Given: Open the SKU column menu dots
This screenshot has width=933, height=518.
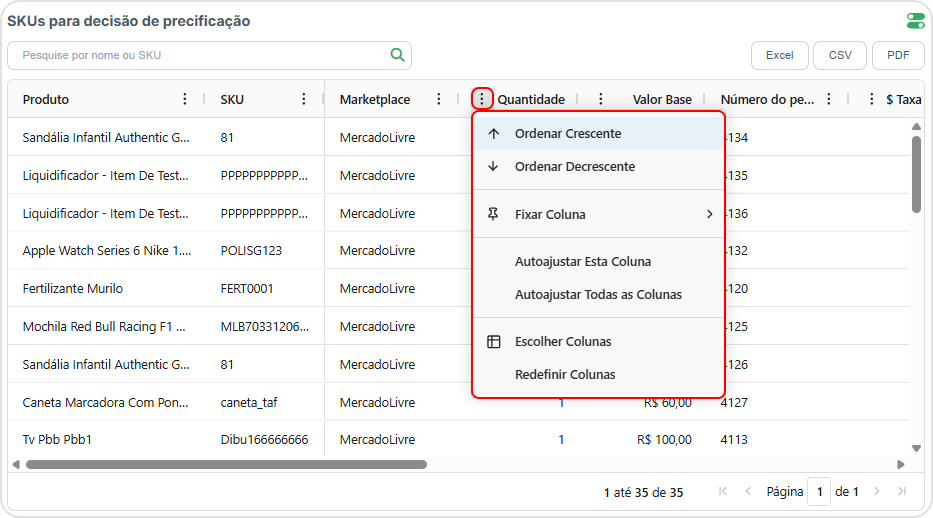Looking at the screenshot, I should (x=303, y=99).
